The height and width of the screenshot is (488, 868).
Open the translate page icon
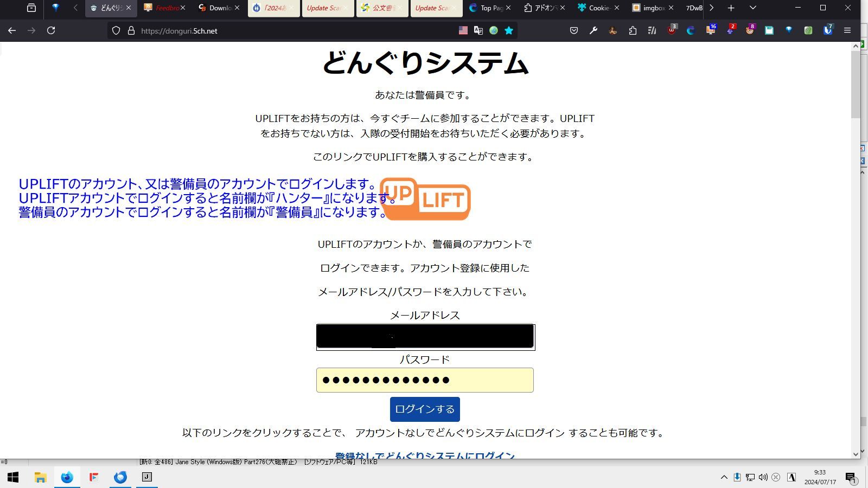tap(478, 31)
